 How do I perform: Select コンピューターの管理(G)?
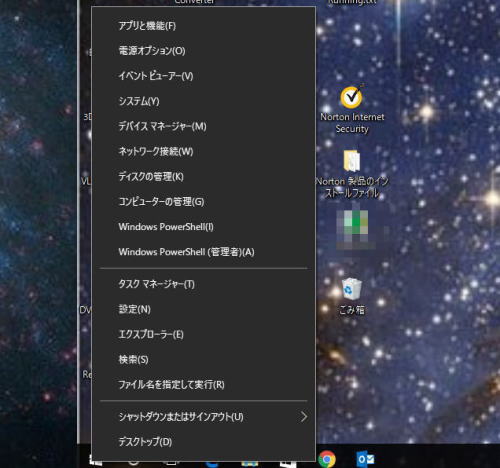[x=204, y=202]
